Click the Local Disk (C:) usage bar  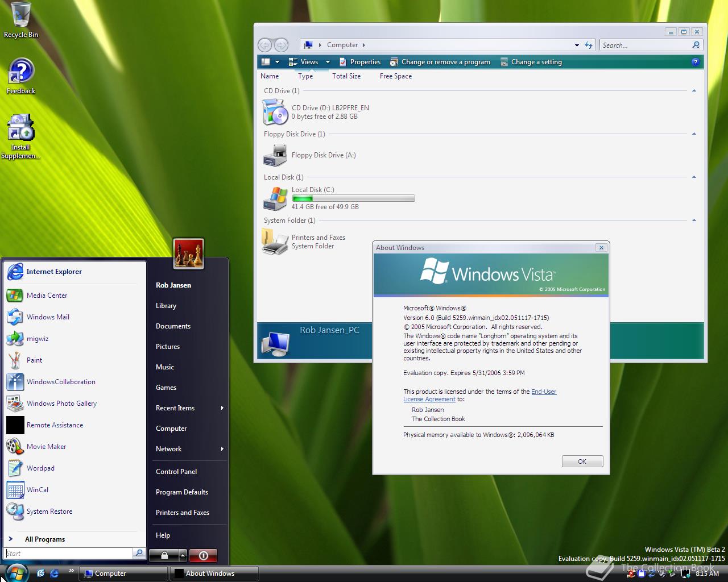click(x=353, y=198)
